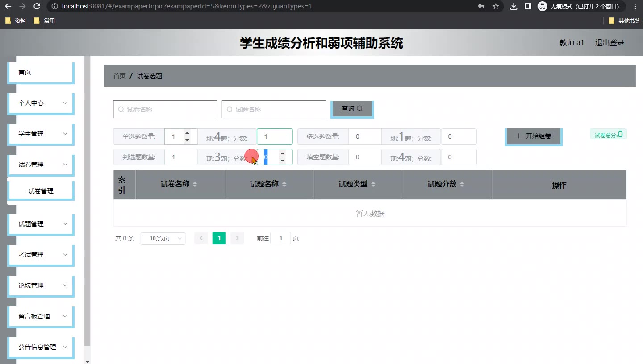Sort by 试卷名称 column sort icon
The image size is (643, 364).
195,185
